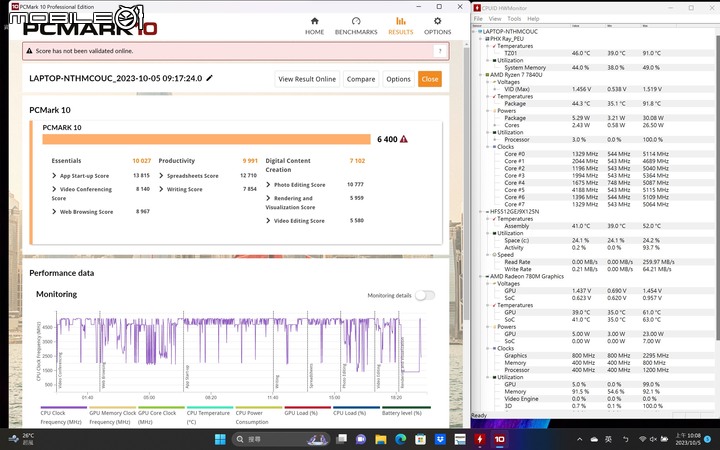Viewport: 720px width, 450px height.
Task: Launch Microsoft Edge from the taskbar
Action: [x=400, y=439]
